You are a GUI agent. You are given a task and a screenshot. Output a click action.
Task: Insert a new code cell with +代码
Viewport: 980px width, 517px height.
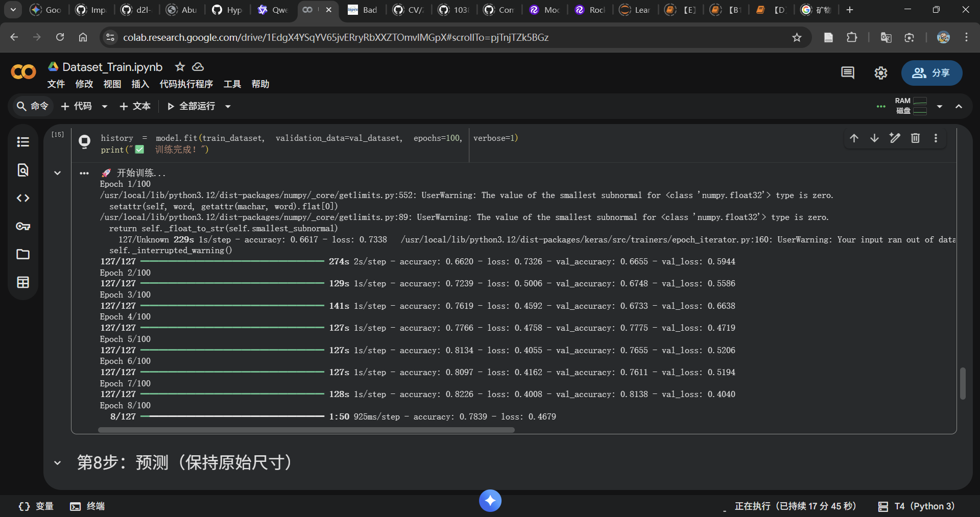78,106
